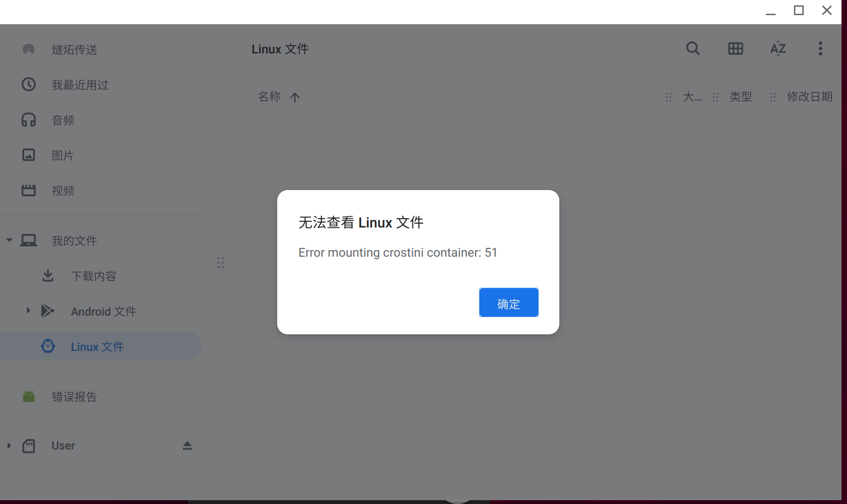847x504 pixels.
Task: Click the SD card icon beside User
Action: pyautogui.click(x=29, y=446)
